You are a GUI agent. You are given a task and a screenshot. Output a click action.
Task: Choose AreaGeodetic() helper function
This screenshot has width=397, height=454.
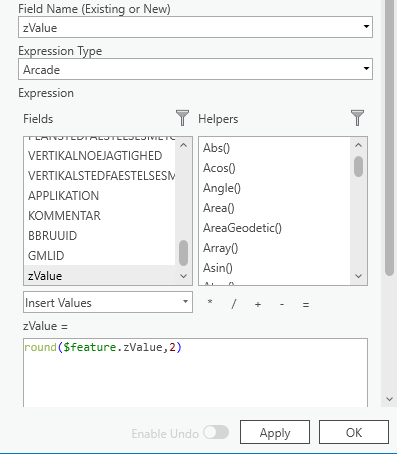(275, 228)
